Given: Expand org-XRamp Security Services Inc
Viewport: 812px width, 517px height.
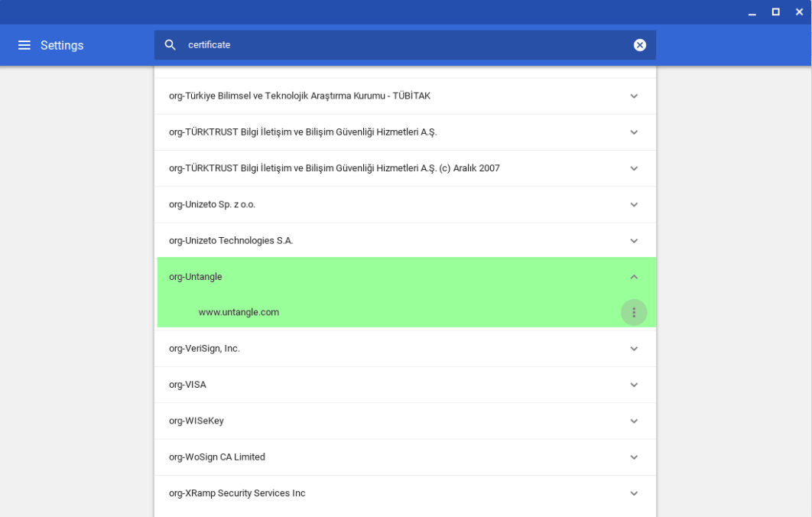Looking at the screenshot, I should 633,493.
